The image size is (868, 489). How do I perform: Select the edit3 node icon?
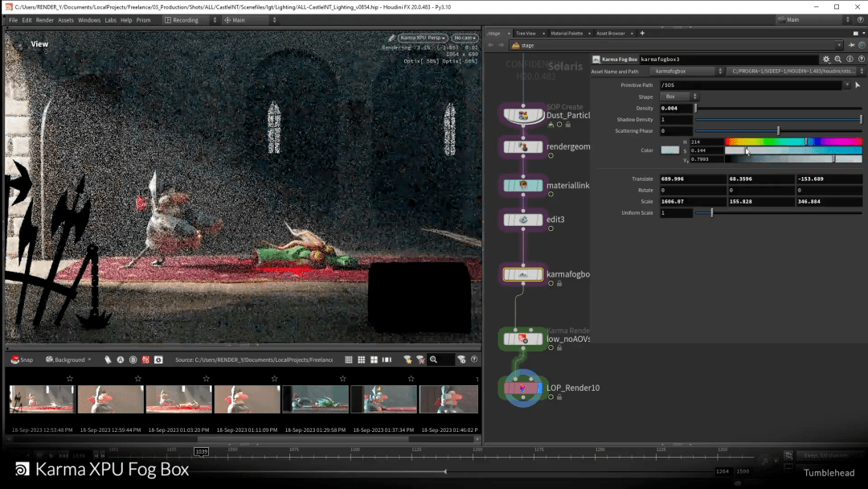[x=523, y=220]
